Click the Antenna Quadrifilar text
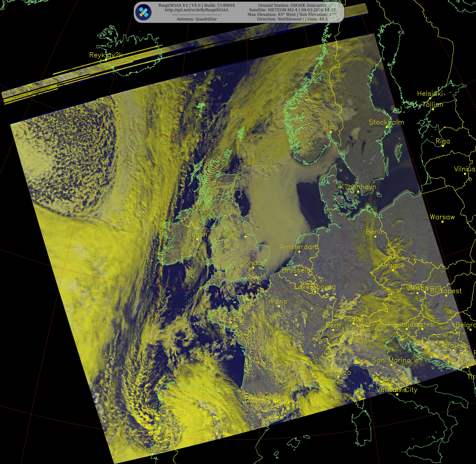This screenshot has height=464, width=476. point(196,19)
